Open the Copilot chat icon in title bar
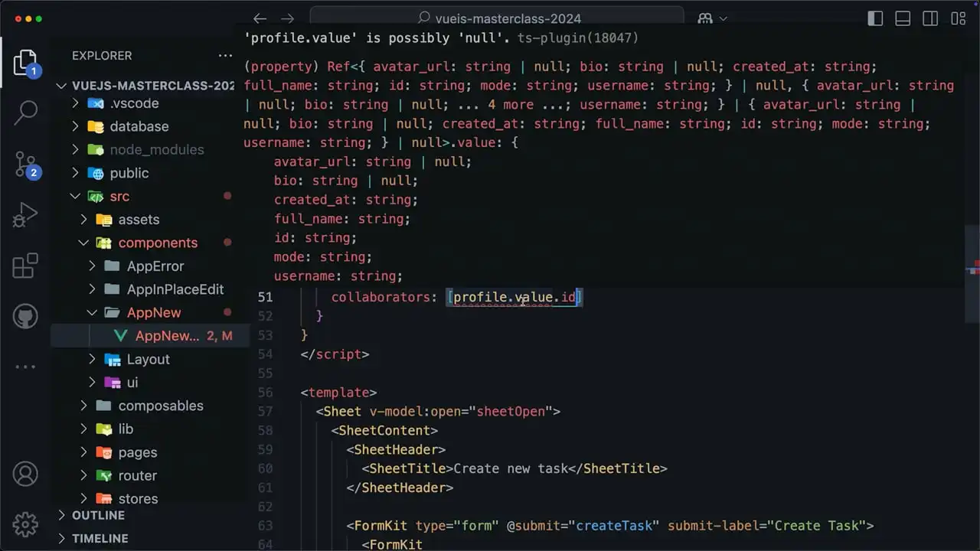The image size is (980, 551). [705, 18]
